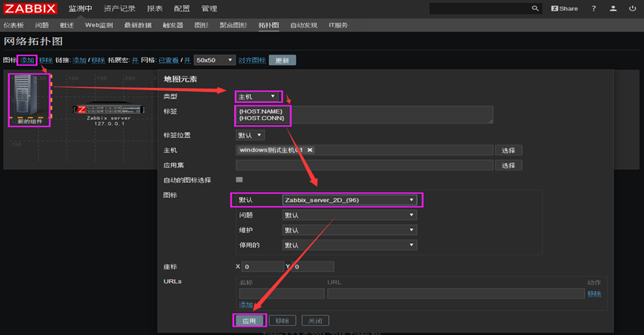The height and width of the screenshot is (335, 644).
Task: Switch to 仪表板 tab
Action: click(14, 25)
